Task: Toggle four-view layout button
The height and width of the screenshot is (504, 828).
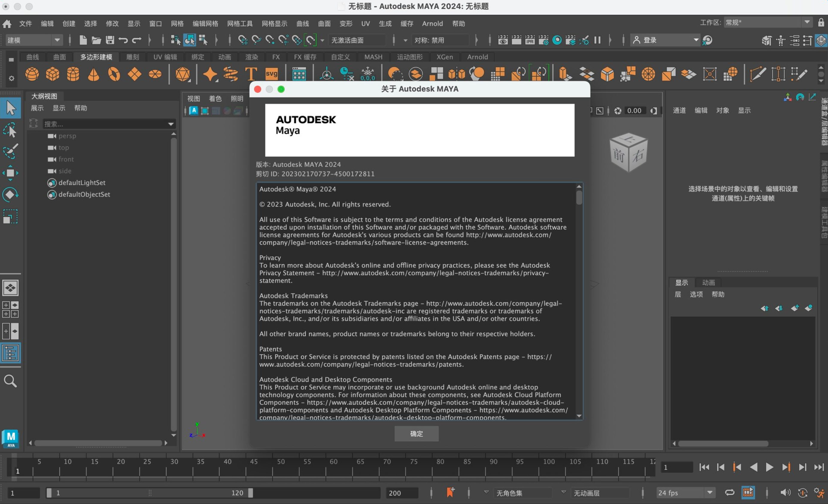Action: pyautogui.click(x=10, y=309)
